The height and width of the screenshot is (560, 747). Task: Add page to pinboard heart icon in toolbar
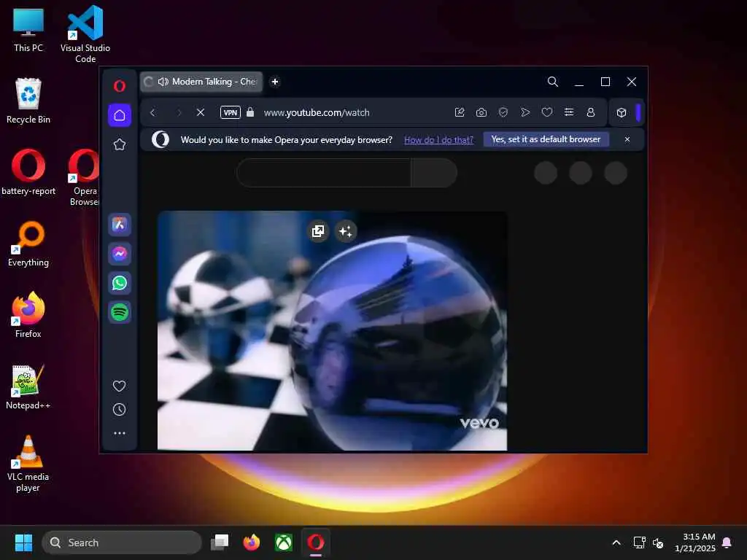pyautogui.click(x=547, y=112)
